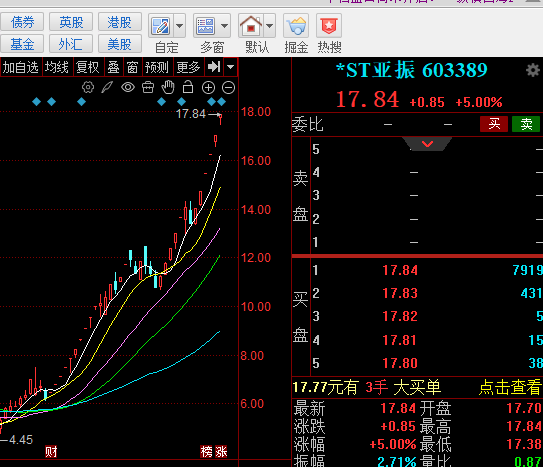Click the 点击查看 link
This screenshot has height=467, width=543.
point(510,387)
